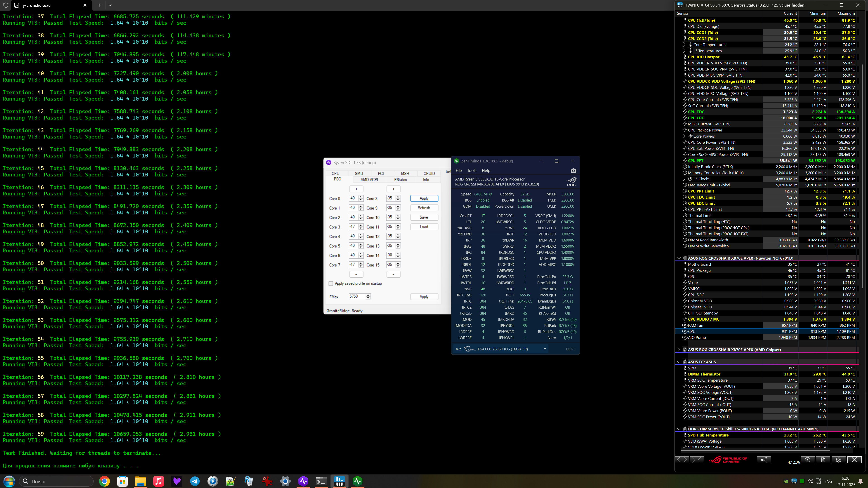Adjust the Core 7 offset stepper
Image resolution: width=868 pixels, height=488 pixels.
coord(361,265)
